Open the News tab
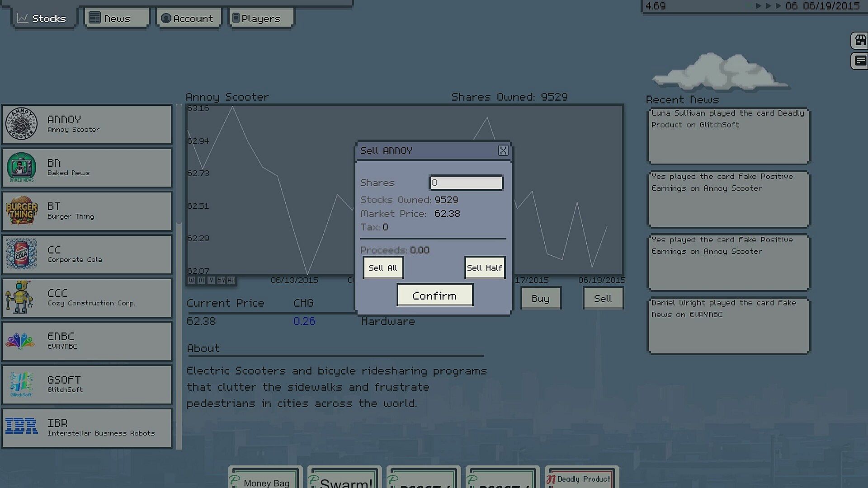 coord(117,19)
